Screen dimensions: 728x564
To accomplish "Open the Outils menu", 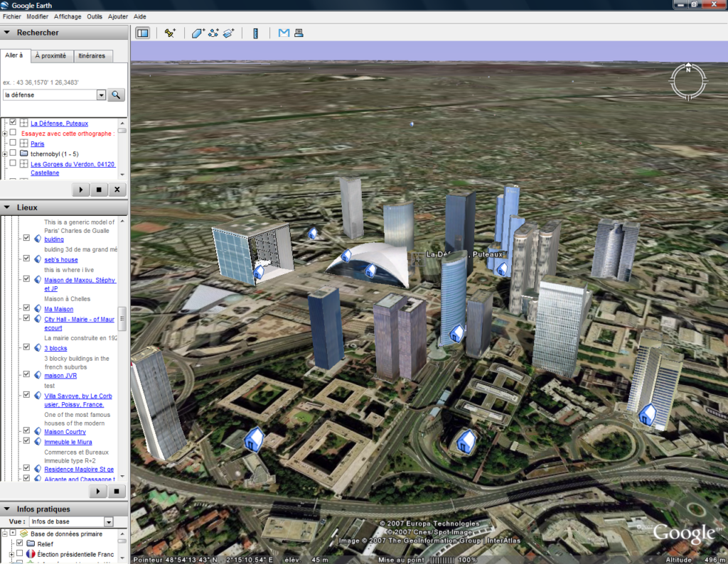I will point(95,16).
